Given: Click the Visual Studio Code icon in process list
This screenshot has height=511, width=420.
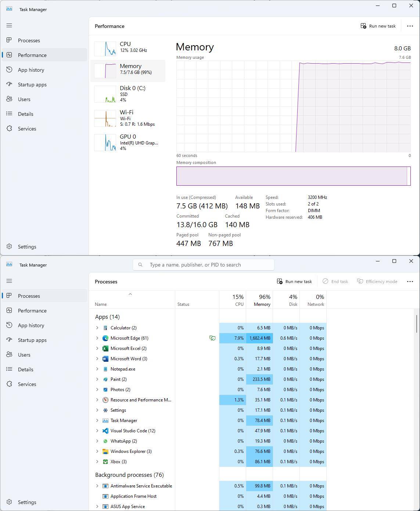Looking at the screenshot, I should pyautogui.click(x=105, y=431).
